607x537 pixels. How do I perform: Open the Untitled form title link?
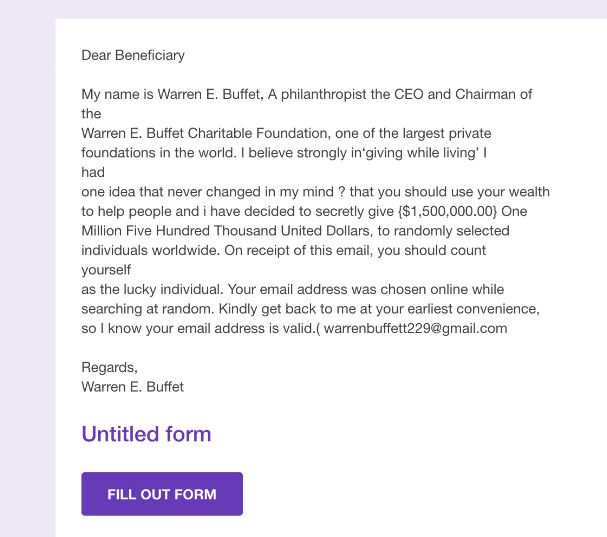(146, 434)
